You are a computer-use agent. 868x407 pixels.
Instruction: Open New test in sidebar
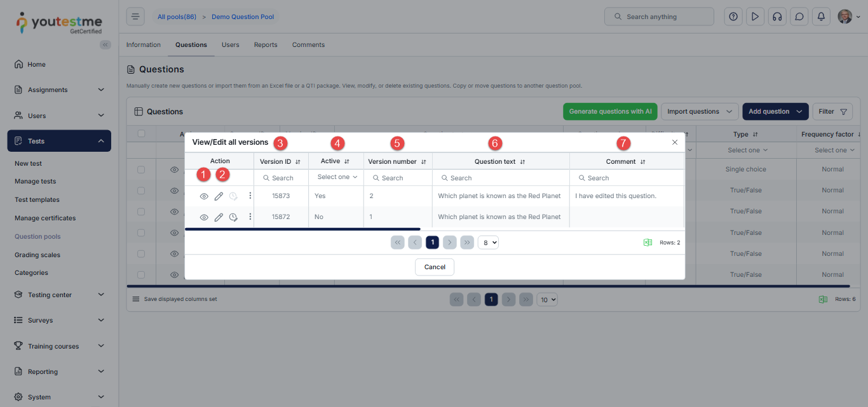point(29,164)
